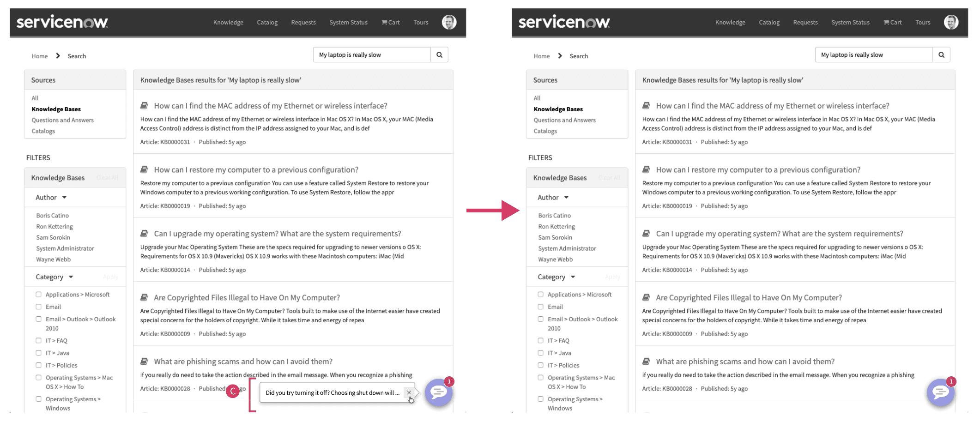The height and width of the screenshot is (434, 980).
Task: Click book icon beside MAC address article, right screenshot
Action: point(646,106)
